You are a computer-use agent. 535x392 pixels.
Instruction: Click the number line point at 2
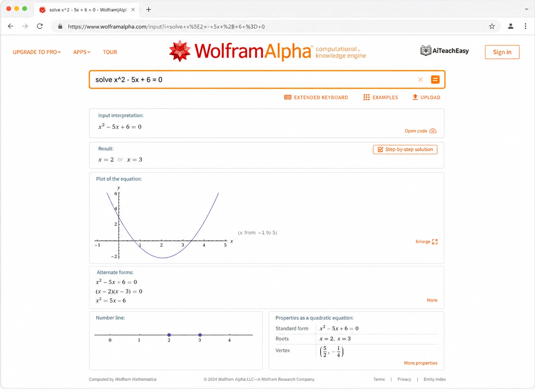pyautogui.click(x=169, y=335)
